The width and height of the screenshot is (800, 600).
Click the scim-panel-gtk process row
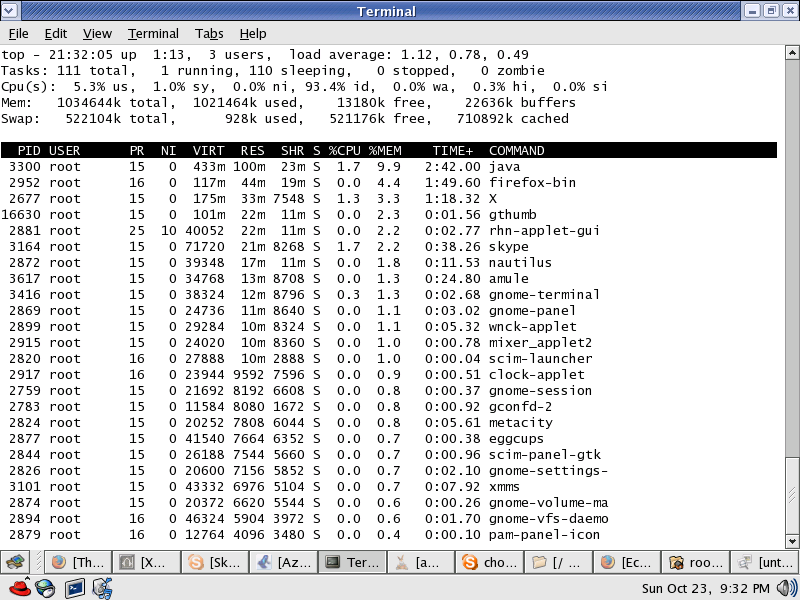coord(389,455)
